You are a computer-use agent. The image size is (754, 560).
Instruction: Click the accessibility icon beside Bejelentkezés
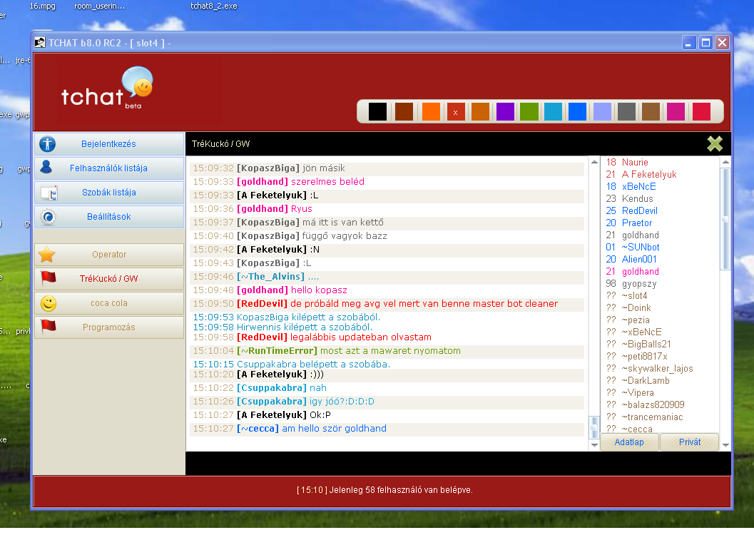click(x=48, y=144)
